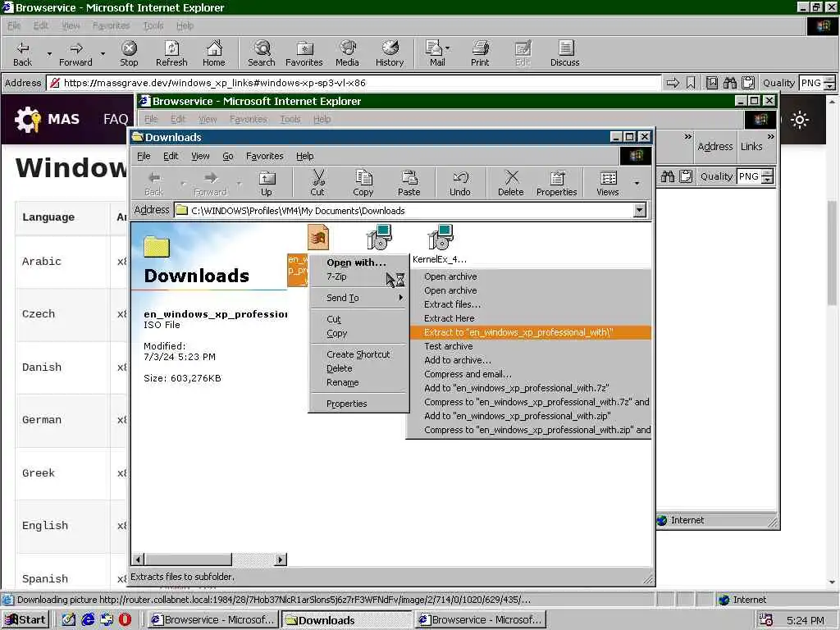840x630 pixels.
Task: Select Extract Here in 7-Zip submenu
Action: tap(449, 318)
